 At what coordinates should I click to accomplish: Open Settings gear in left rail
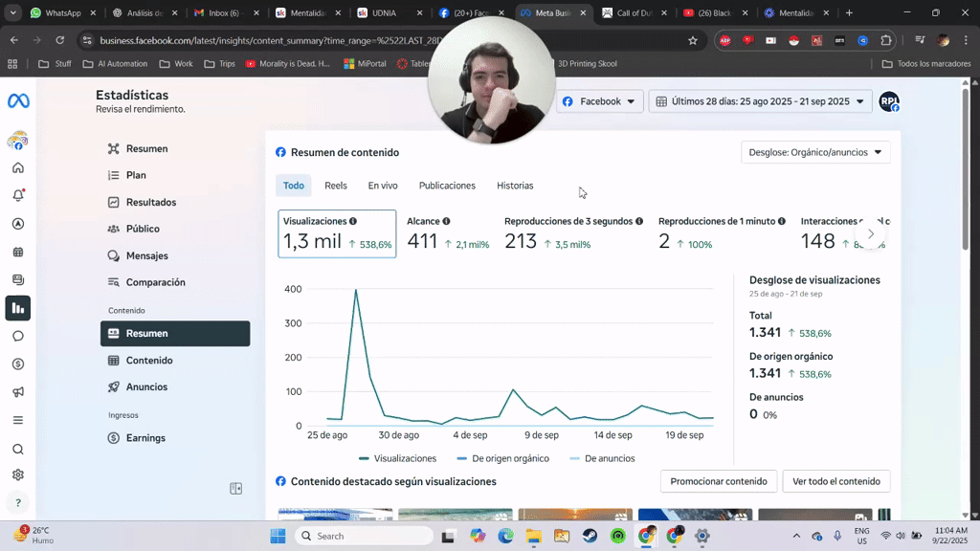coord(18,474)
